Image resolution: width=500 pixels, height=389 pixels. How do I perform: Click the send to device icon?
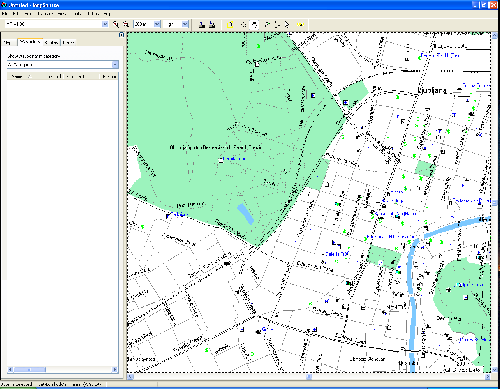tap(202, 24)
